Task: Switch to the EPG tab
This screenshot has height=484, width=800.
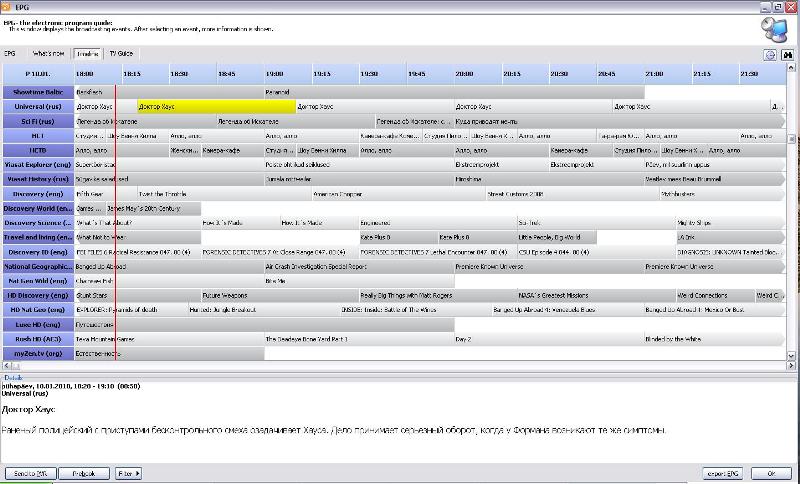Action: (x=10, y=54)
